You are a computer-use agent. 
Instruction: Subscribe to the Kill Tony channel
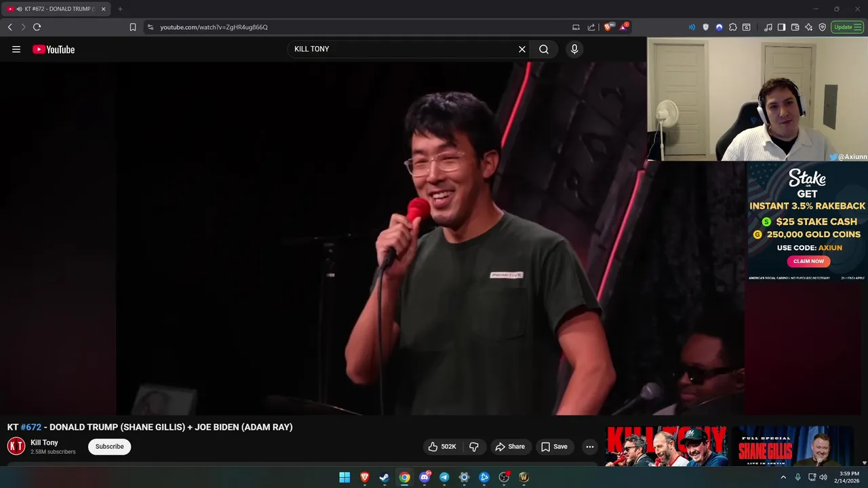click(109, 447)
